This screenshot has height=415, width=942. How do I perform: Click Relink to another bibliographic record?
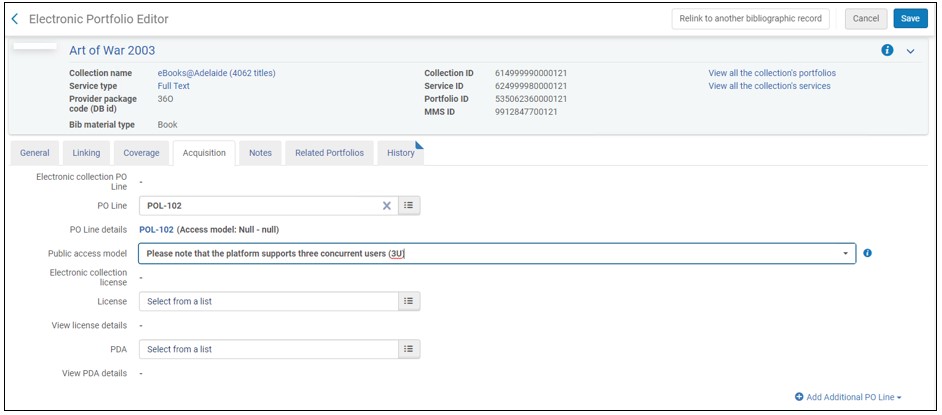click(750, 19)
